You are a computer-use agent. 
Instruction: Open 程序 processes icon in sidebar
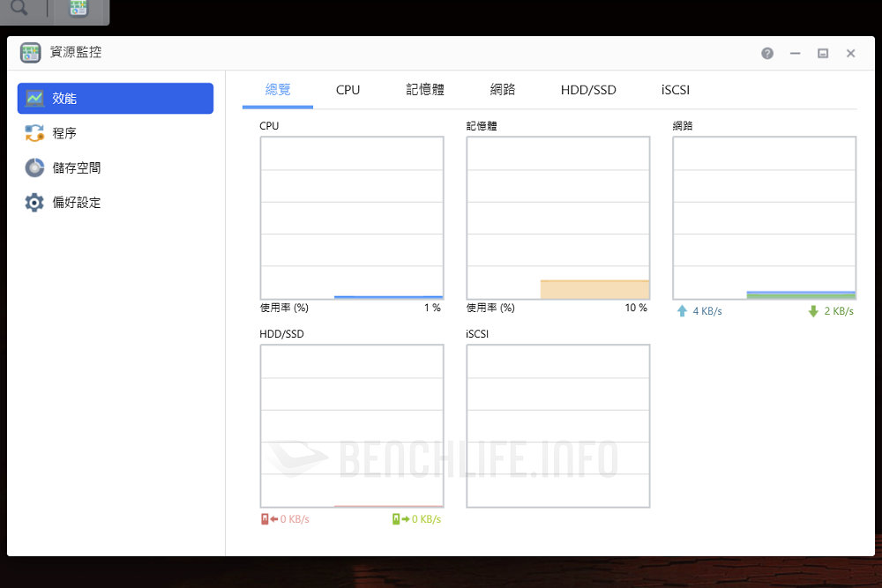coord(34,133)
